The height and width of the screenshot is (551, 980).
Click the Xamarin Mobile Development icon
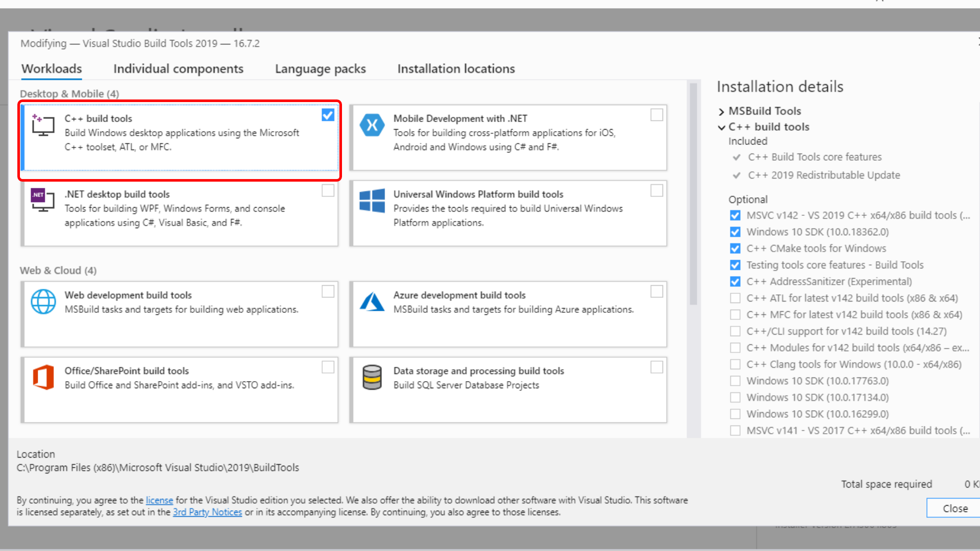tap(372, 126)
